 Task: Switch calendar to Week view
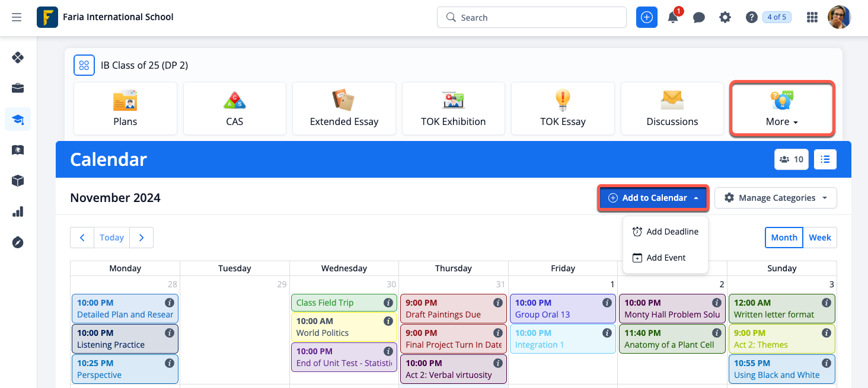click(819, 238)
